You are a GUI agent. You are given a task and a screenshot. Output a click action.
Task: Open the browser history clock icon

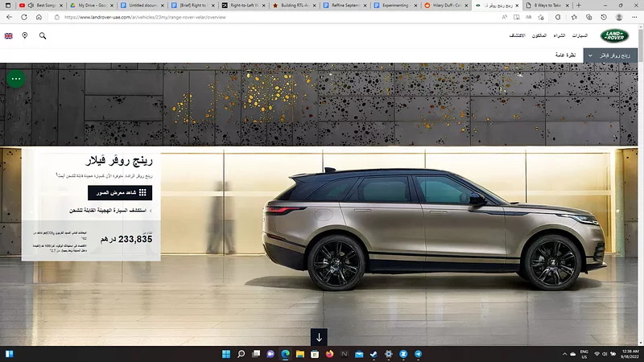click(x=603, y=17)
